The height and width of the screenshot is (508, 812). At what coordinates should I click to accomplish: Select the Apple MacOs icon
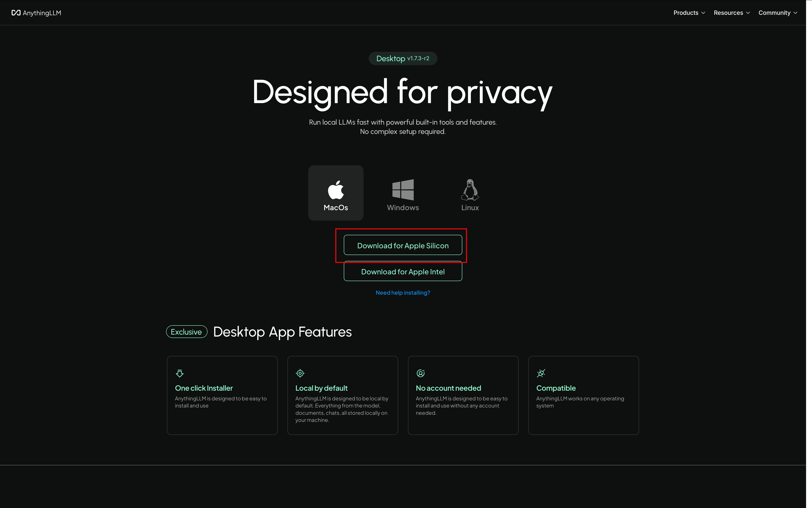[336, 190]
